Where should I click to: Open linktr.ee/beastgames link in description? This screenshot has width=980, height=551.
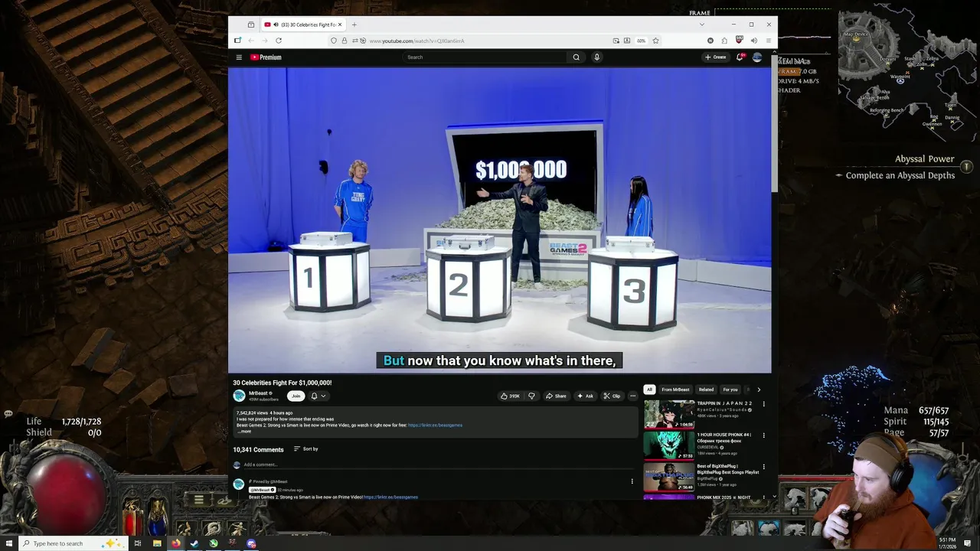pyautogui.click(x=435, y=425)
